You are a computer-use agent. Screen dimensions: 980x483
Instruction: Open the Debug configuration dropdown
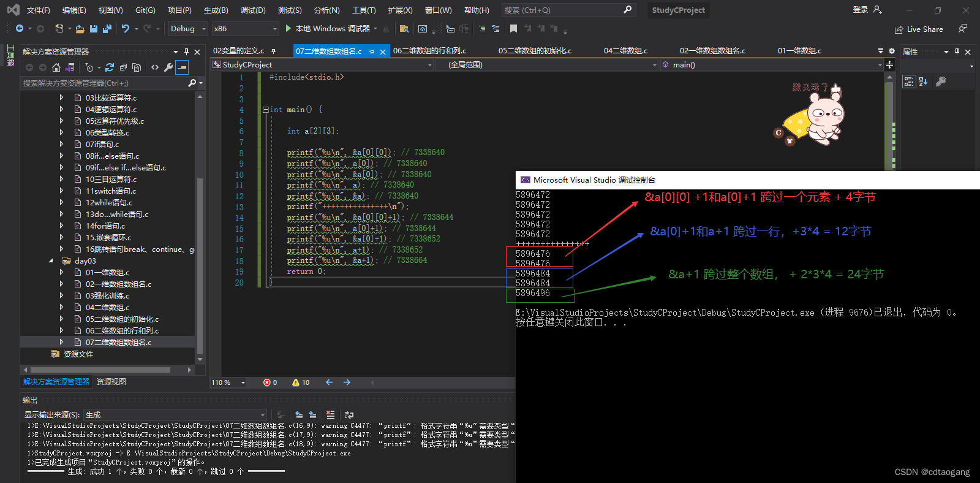pyautogui.click(x=188, y=29)
